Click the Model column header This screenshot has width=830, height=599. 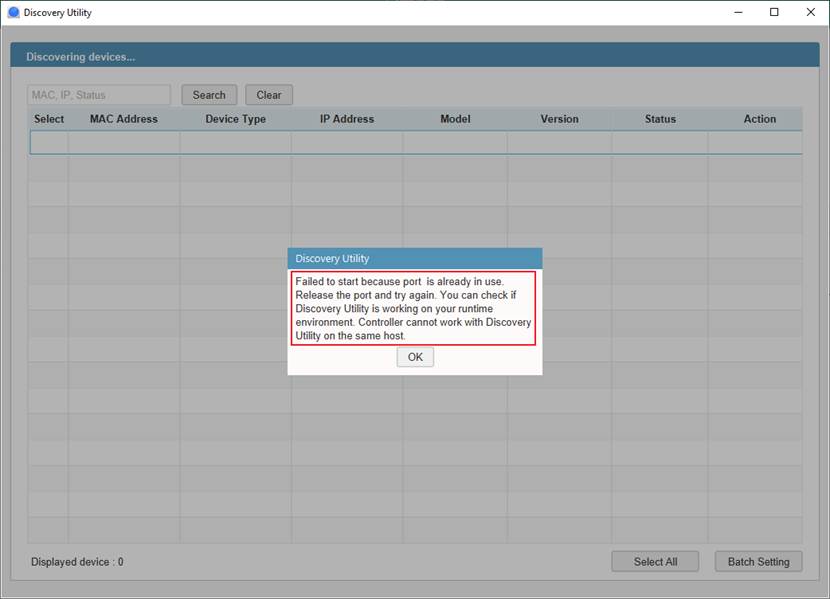455,119
